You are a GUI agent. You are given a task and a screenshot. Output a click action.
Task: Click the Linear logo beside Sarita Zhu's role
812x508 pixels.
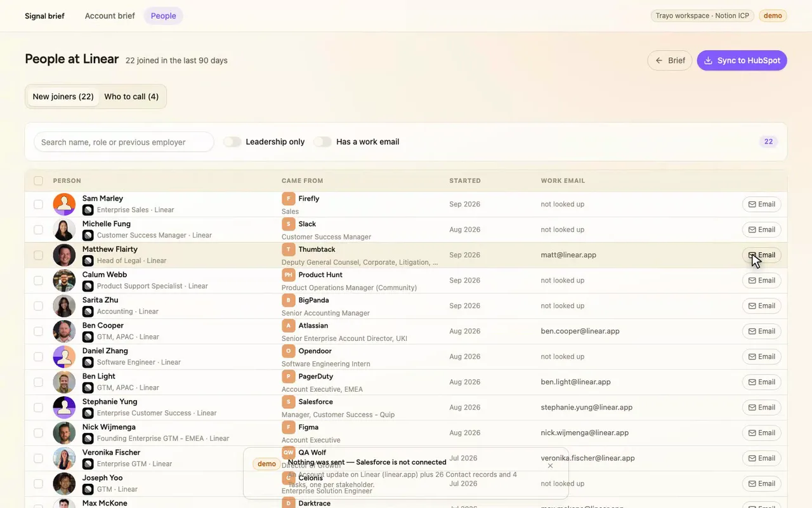click(x=88, y=312)
